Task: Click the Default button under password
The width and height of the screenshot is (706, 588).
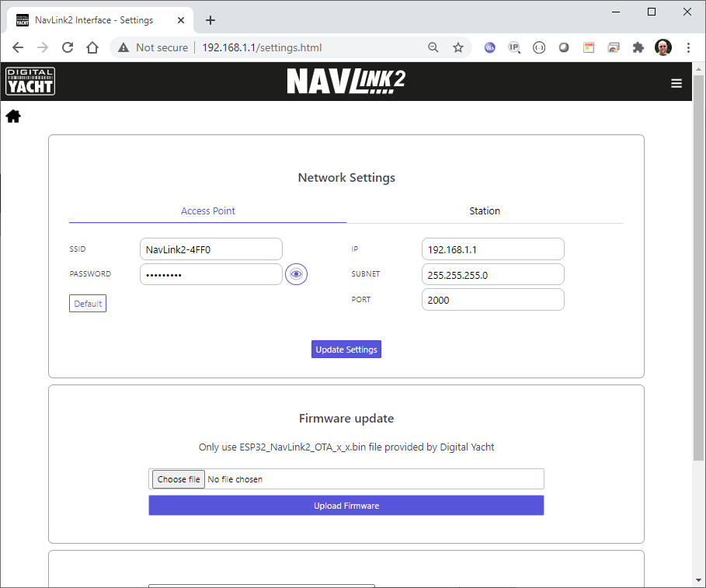Action: [x=88, y=304]
